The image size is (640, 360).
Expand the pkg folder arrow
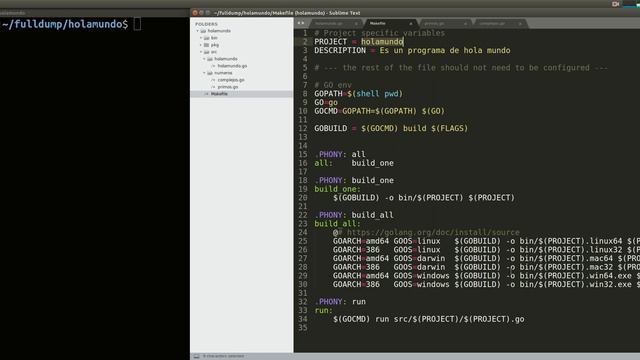(x=201, y=45)
